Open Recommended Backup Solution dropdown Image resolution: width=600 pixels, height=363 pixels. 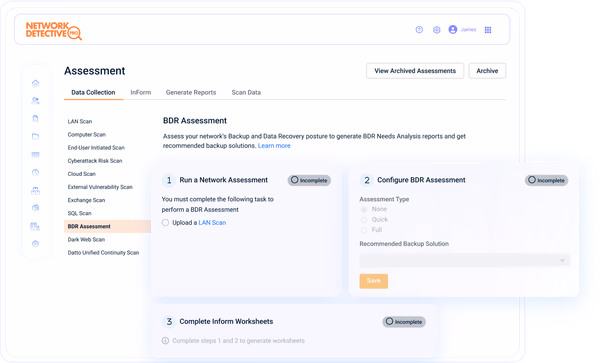pos(465,260)
